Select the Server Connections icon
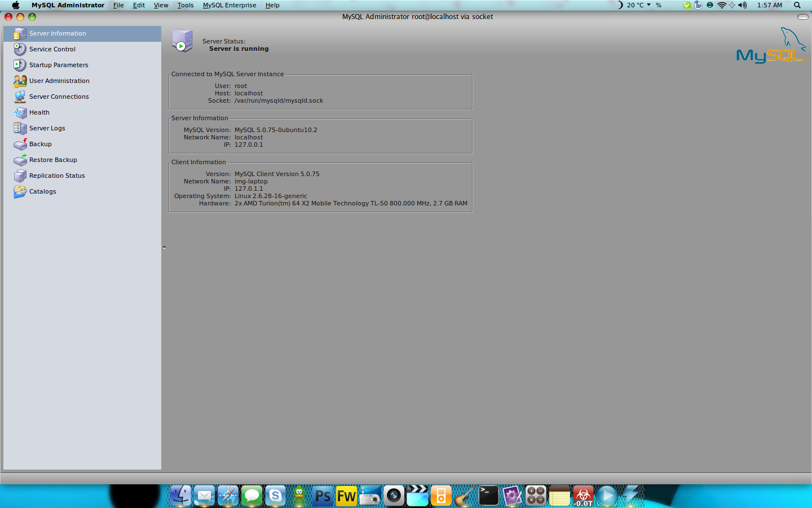 [20, 97]
